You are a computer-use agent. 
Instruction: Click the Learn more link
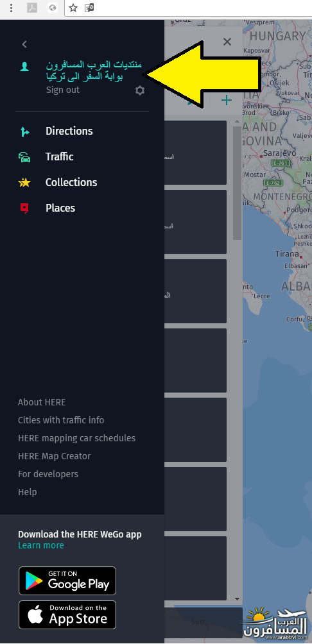[x=40, y=545]
